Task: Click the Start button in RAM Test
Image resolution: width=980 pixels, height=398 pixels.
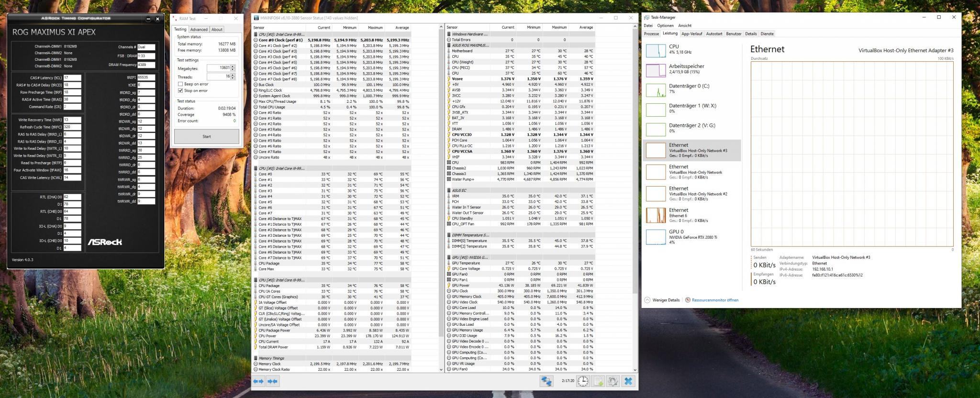Action: tap(206, 136)
